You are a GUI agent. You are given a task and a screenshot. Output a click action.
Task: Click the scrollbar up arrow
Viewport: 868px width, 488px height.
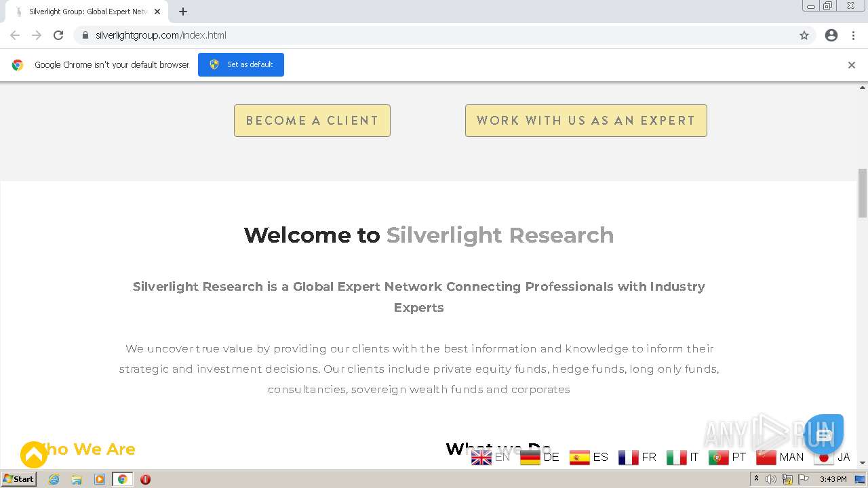[863, 87]
